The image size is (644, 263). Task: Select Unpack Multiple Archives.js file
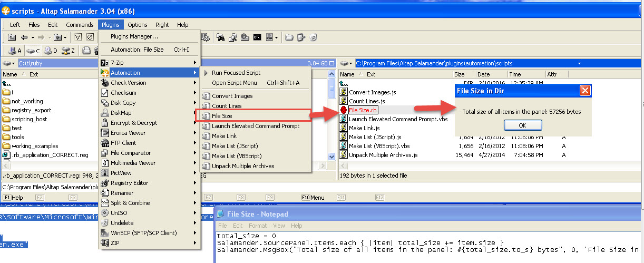[383, 155]
